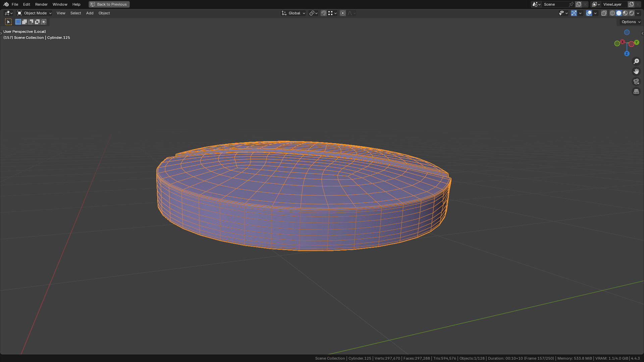Screen dimensions: 644x362
Task: Click the negative Z axis circle on gizmo
Action: click(x=627, y=32)
